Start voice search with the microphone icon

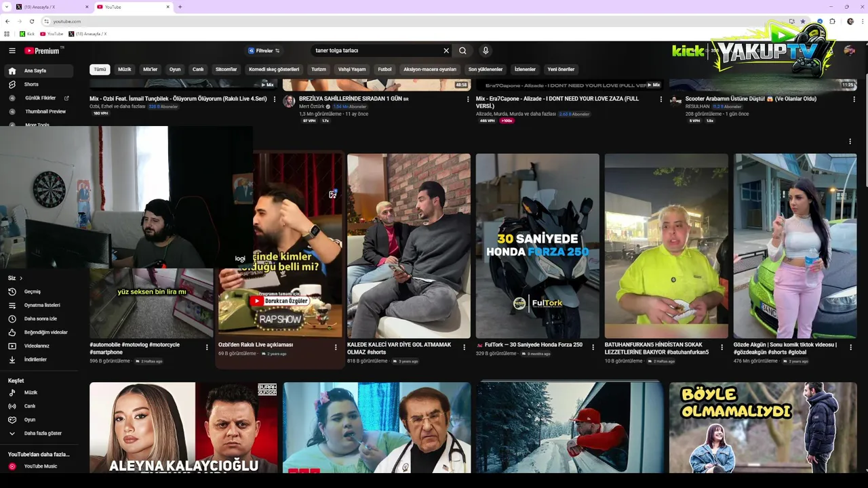tap(486, 51)
